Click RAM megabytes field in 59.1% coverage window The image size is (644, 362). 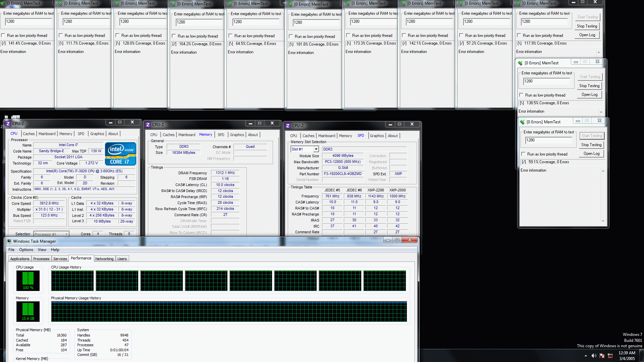549,140
